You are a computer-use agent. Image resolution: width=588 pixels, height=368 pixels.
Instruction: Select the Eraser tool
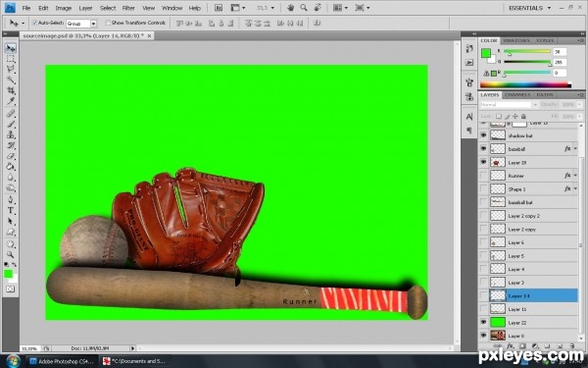pyautogui.click(x=11, y=156)
